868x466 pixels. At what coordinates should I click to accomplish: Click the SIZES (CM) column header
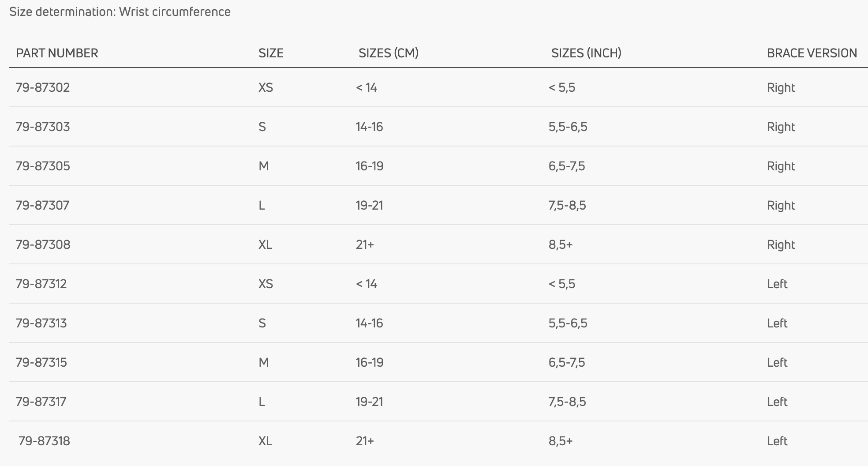pyautogui.click(x=389, y=53)
